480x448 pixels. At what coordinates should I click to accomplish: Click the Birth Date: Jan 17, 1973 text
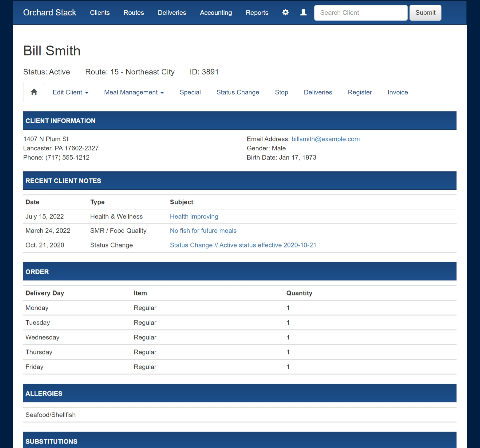[x=281, y=158]
